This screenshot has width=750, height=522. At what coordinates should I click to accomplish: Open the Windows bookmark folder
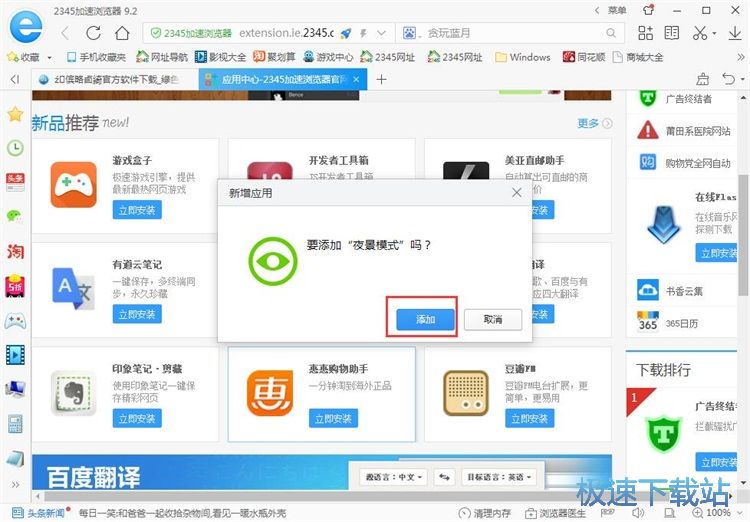tap(522, 57)
